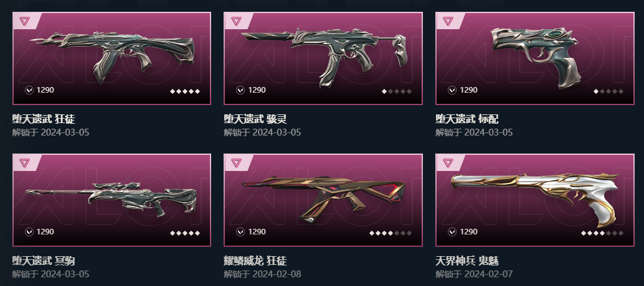Select the 堕天遗武 标配 pistol skin image
644x286 pixels.
click(x=535, y=58)
